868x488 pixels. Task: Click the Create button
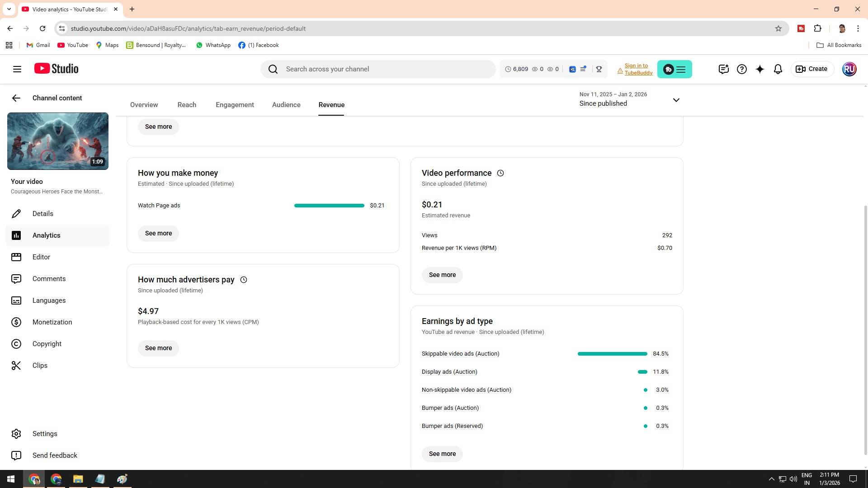(x=811, y=69)
